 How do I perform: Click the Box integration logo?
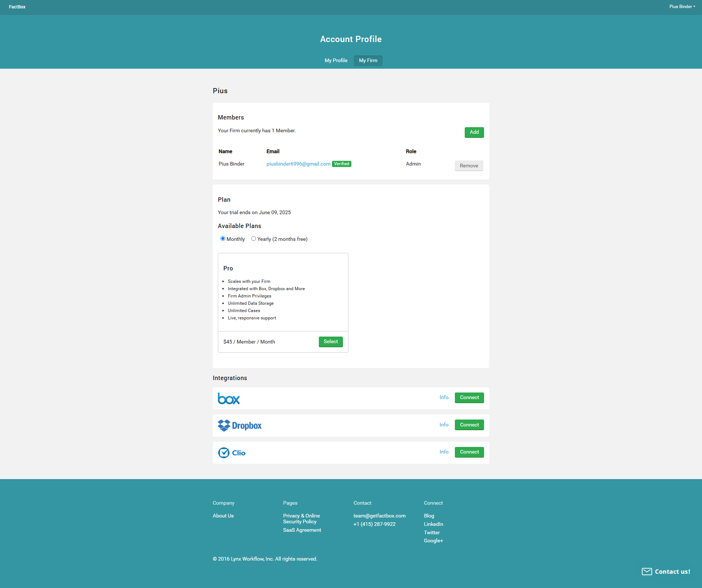229,398
